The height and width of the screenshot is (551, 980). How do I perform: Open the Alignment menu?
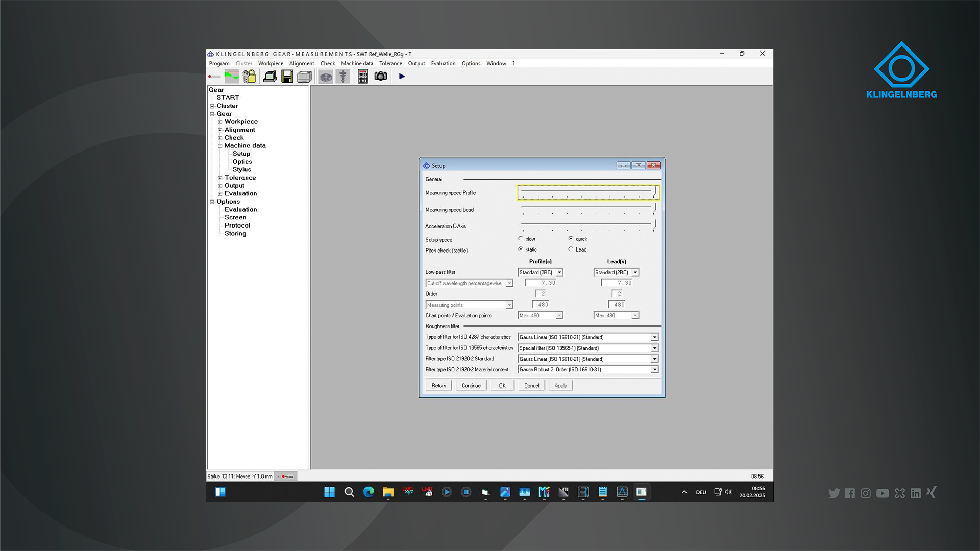click(302, 64)
